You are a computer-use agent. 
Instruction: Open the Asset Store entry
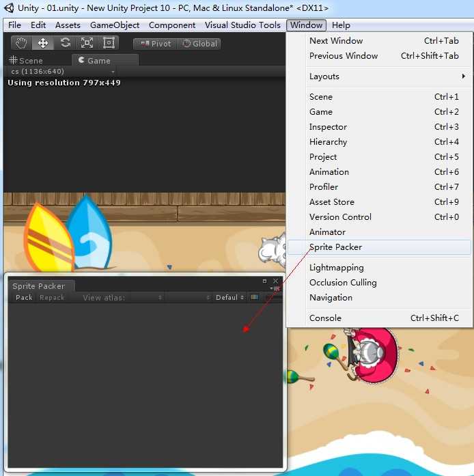coord(379,202)
